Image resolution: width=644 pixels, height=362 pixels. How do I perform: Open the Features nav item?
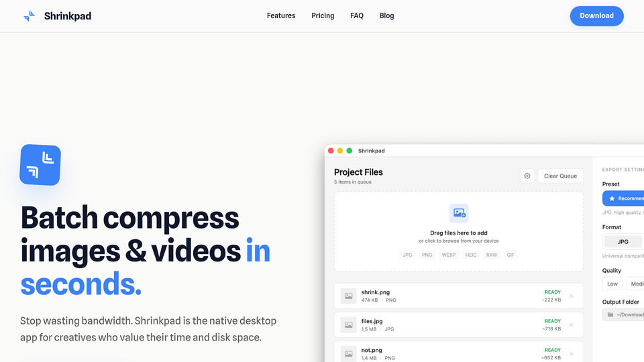(281, 15)
